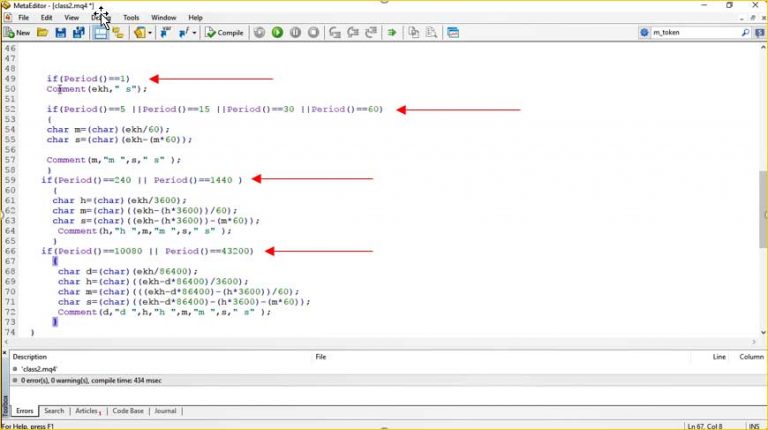Click the scroll-down arrow of the editor
The image size is (768, 430).
(x=763, y=333)
